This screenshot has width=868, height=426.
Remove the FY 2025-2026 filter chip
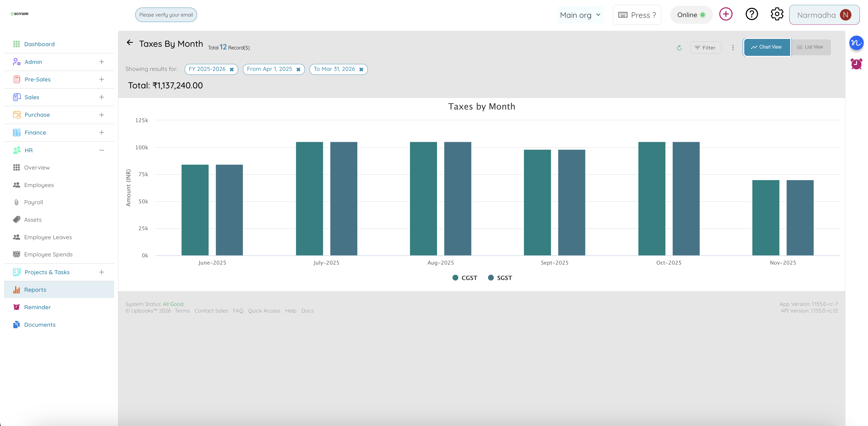point(232,69)
